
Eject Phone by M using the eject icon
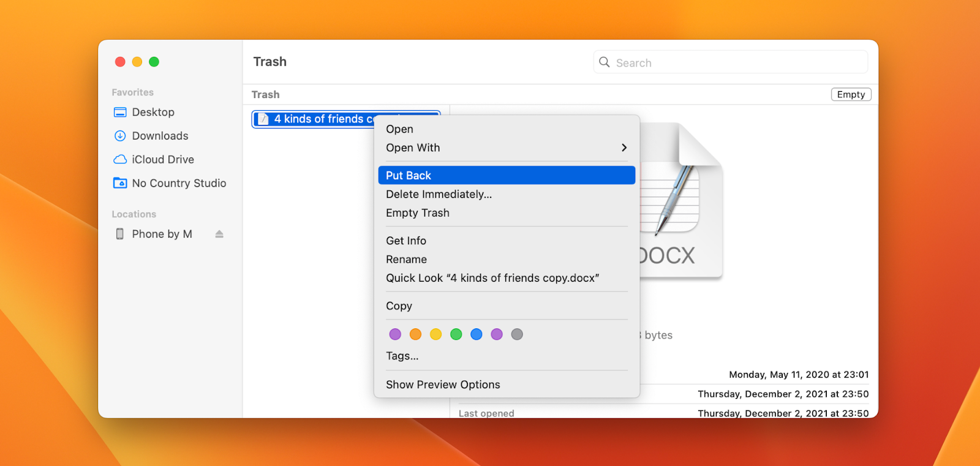(x=219, y=234)
